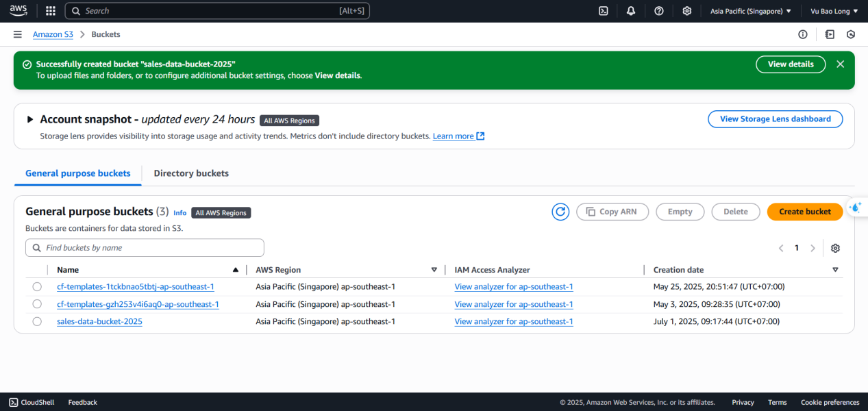Click the hexagon icon at the breadcrumb bar's right end
868x411 pixels.
pyautogui.click(x=851, y=34)
